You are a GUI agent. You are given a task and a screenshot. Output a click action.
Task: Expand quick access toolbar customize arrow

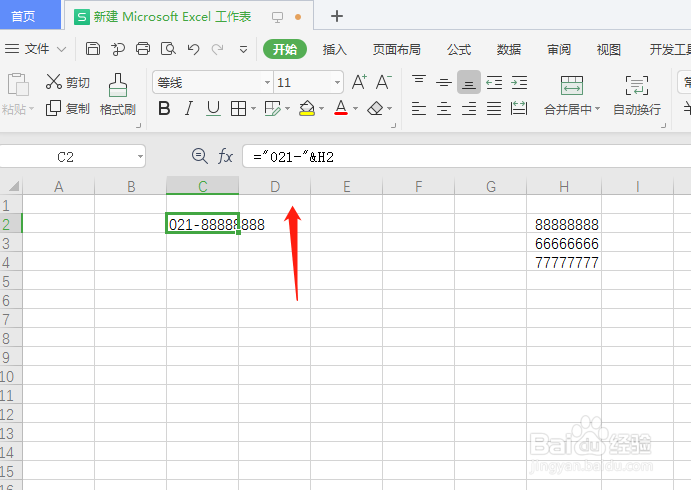click(x=243, y=49)
